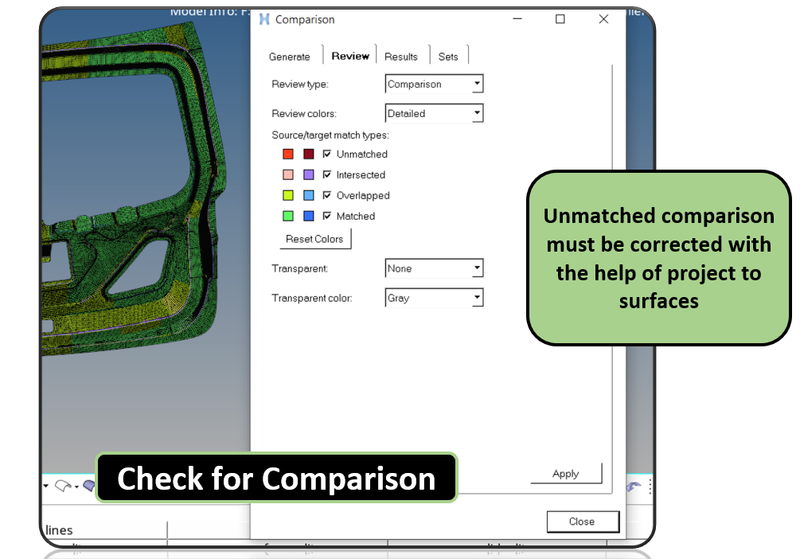This screenshot has height=559, width=800.
Task: Pick the red Unmatched source color swatch
Action: click(x=288, y=154)
